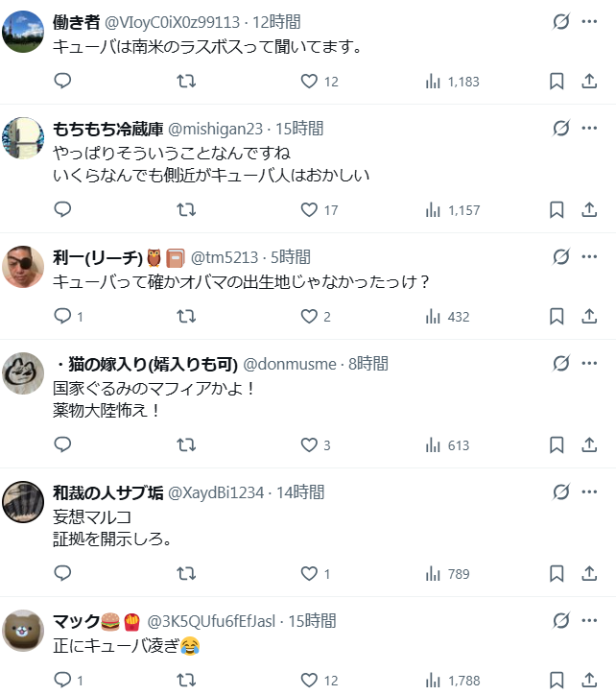Screen dimensions: 616x695
Task: Open 働き者's profile picture
Action: coord(24,32)
